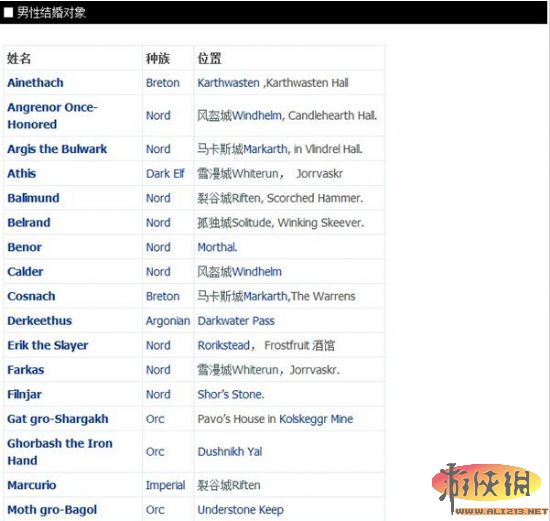Open the Rorikstead location link

pyautogui.click(x=223, y=345)
